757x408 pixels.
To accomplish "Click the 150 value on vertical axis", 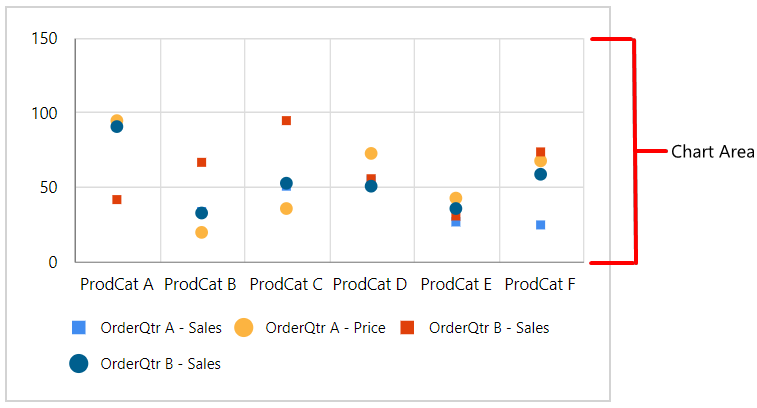I will pos(44,39).
